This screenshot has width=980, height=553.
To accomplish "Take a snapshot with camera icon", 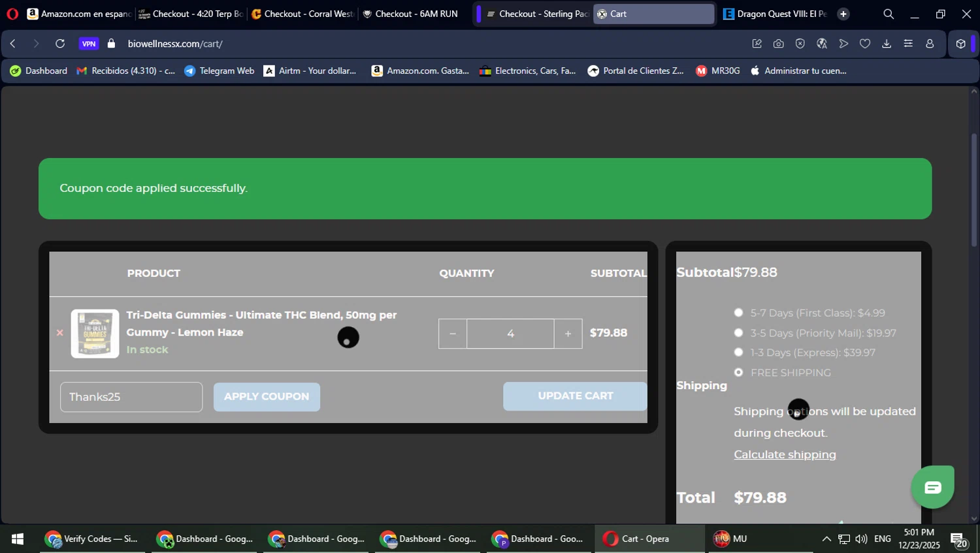I will [779, 44].
